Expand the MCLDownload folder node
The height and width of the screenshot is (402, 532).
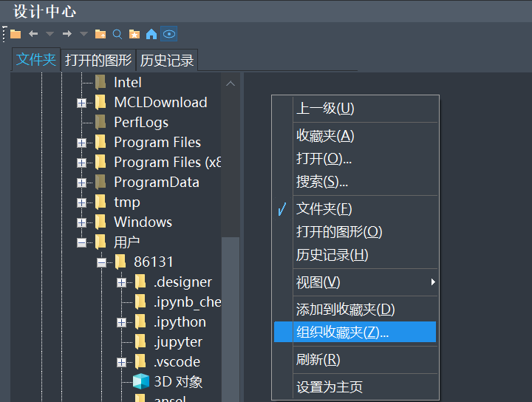click(x=81, y=103)
